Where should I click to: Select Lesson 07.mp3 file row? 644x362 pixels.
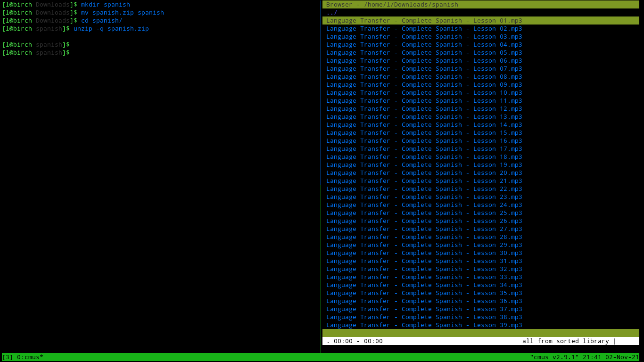pos(481,68)
